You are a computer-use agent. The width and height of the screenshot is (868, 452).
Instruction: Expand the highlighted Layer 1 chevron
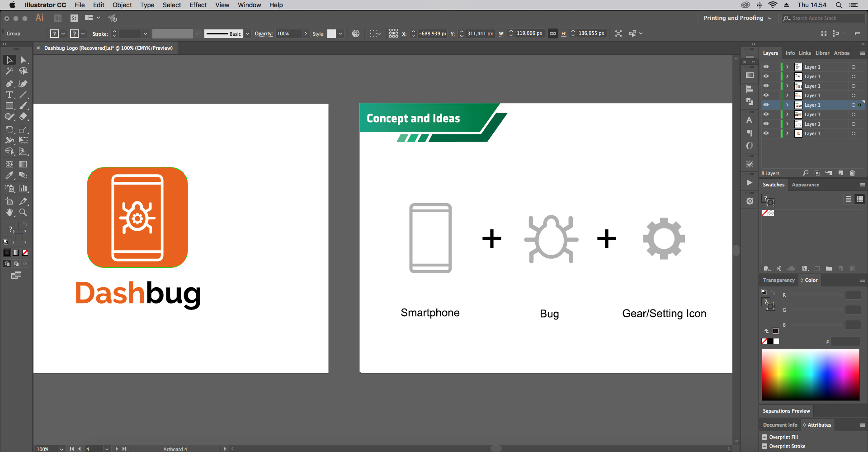787,105
